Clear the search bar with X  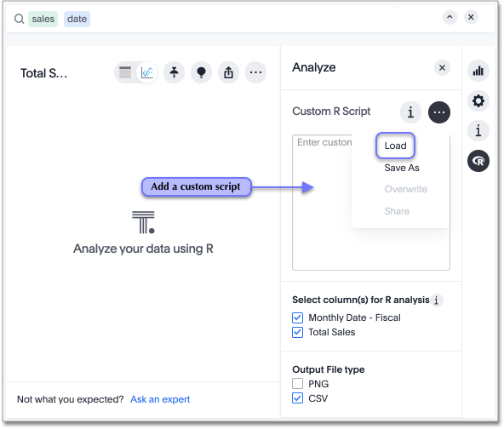(x=471, y=17)
